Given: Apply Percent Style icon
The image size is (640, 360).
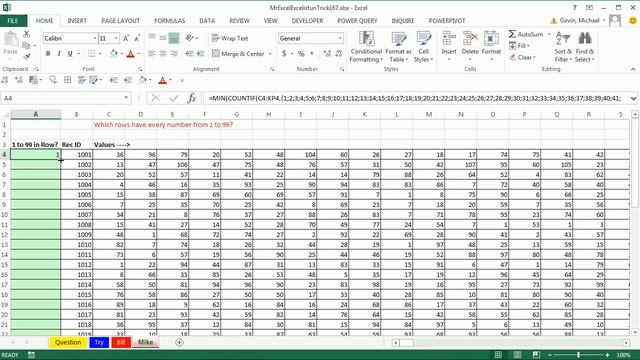Looking at the screenshot, I should click(301, 53).
